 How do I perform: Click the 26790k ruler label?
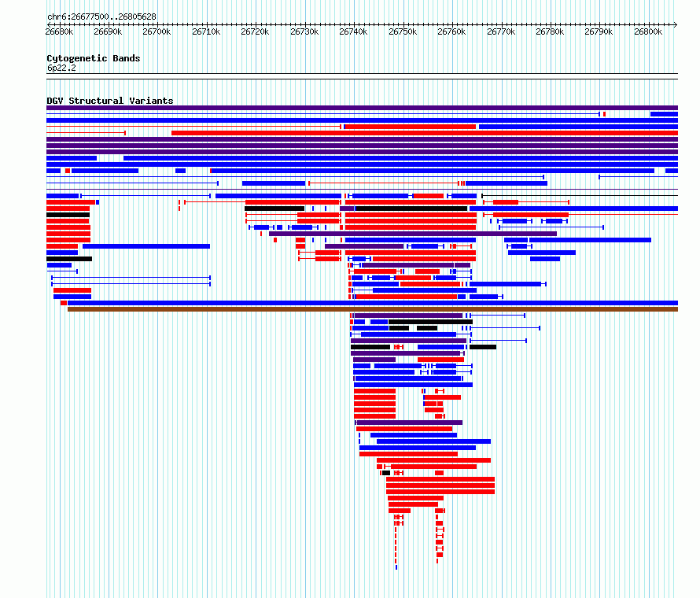point(599,31)
